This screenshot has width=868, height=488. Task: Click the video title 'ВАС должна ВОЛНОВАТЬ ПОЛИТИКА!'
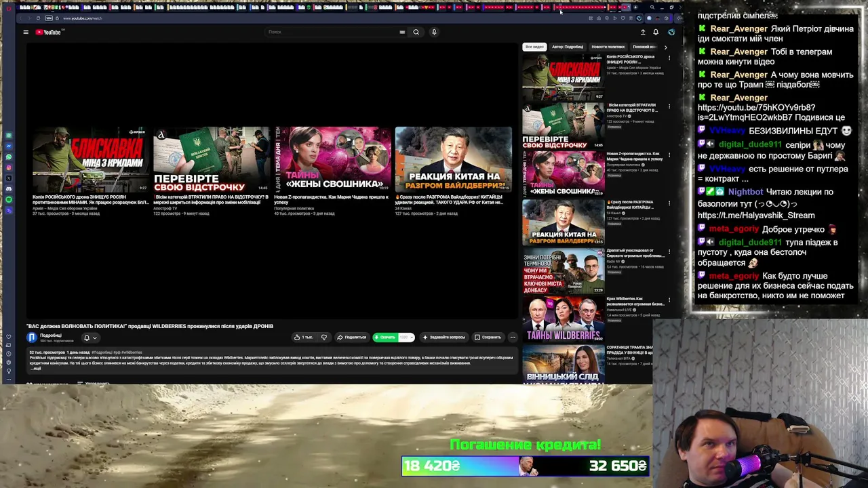click(150, 326)
